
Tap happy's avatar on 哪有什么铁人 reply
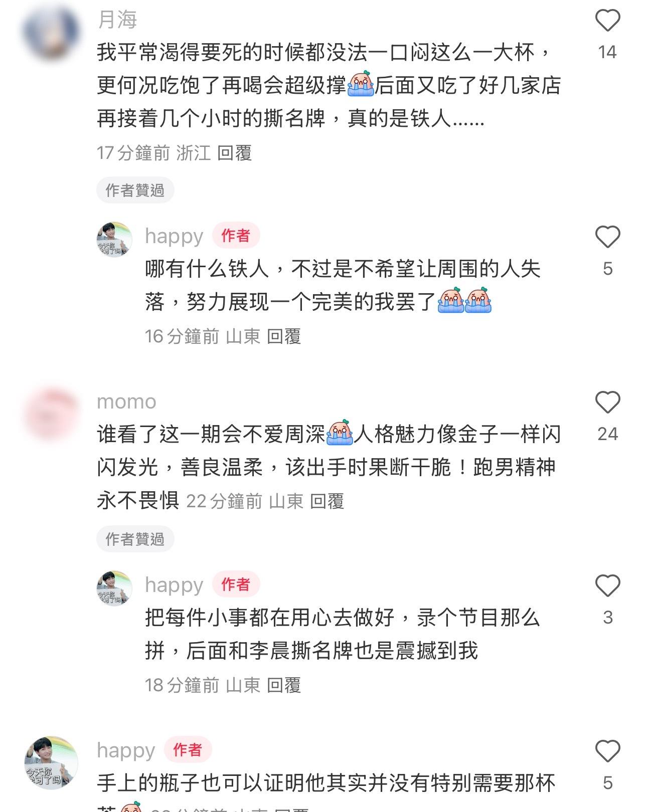[x=114, y=240]
